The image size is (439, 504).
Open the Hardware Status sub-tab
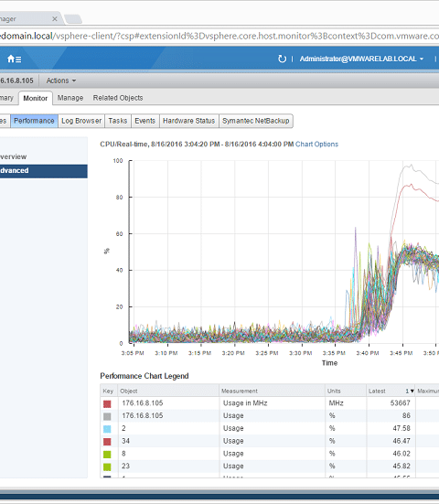pos(189,121)
